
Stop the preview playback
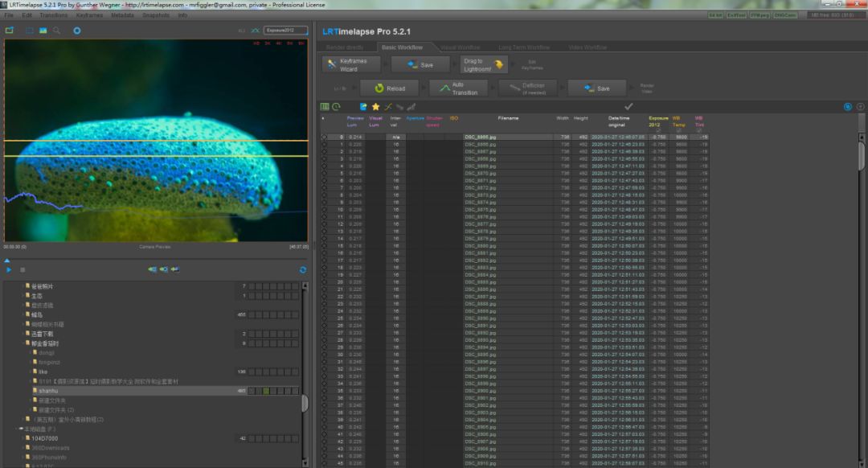[x=23, y=269]
